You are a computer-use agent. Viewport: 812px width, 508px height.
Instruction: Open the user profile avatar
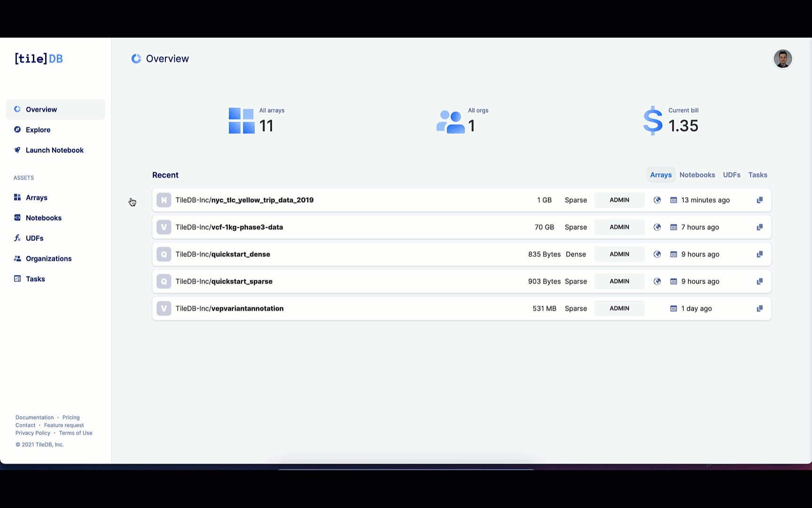pos(783,59)
